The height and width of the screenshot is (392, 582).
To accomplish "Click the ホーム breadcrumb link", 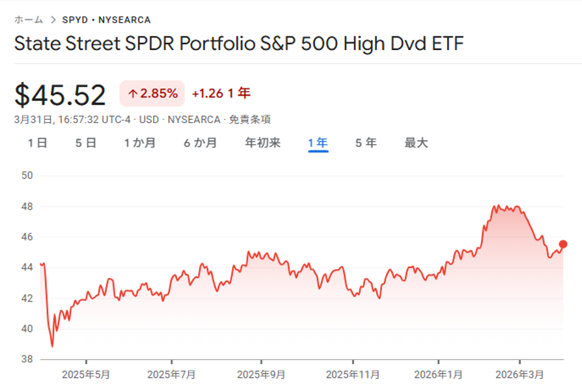I will pos(29,20).
